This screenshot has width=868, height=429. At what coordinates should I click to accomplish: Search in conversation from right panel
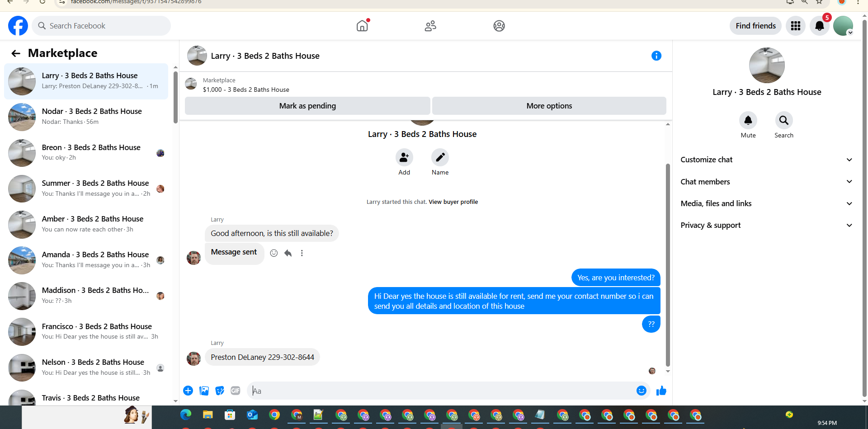pos(784,120)
